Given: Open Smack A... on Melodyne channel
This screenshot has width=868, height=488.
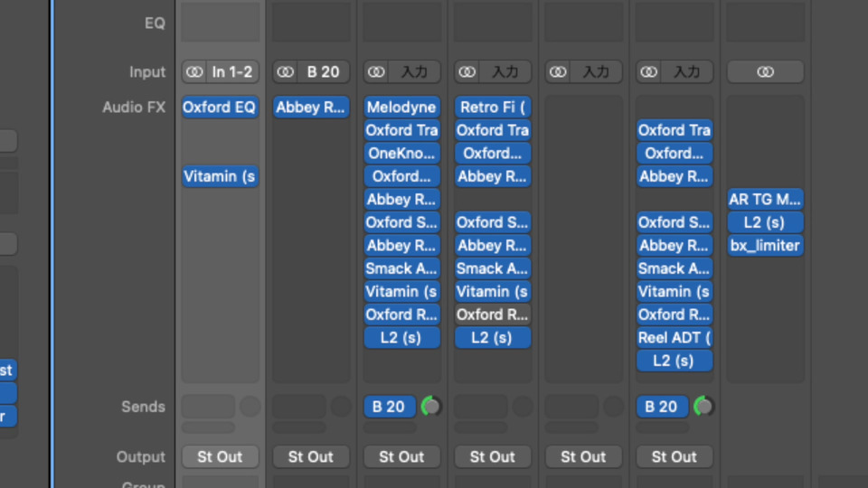Looking at the screenshot, I should coord(401,268).
